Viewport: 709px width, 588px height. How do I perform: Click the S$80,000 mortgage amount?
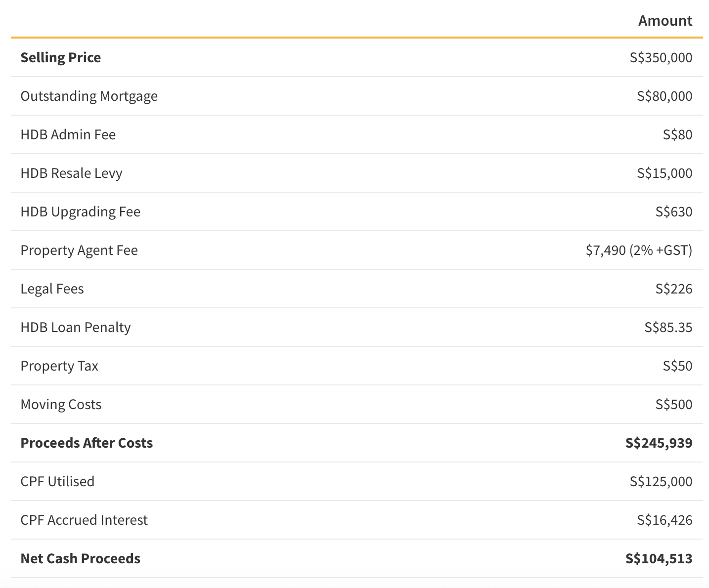(664, 96)
